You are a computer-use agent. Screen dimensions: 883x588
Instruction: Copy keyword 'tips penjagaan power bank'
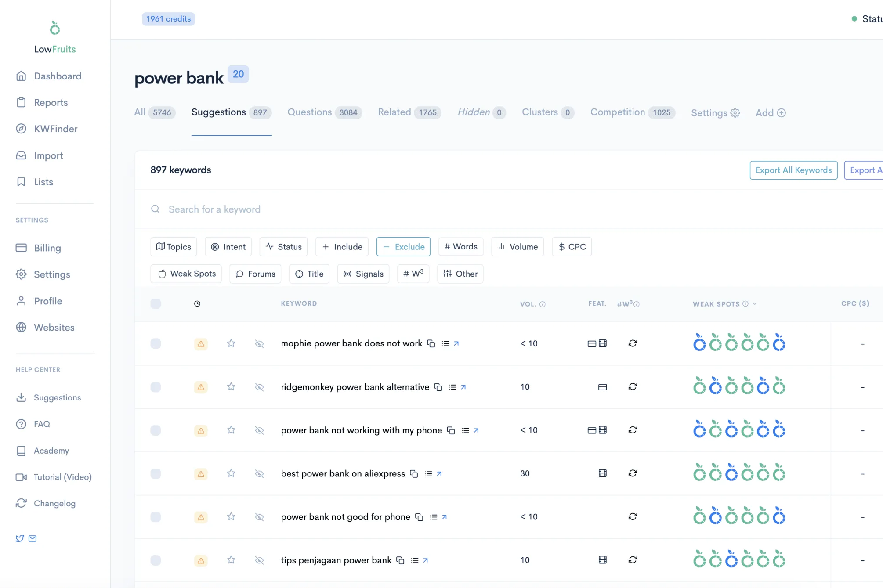click(400, 560)
